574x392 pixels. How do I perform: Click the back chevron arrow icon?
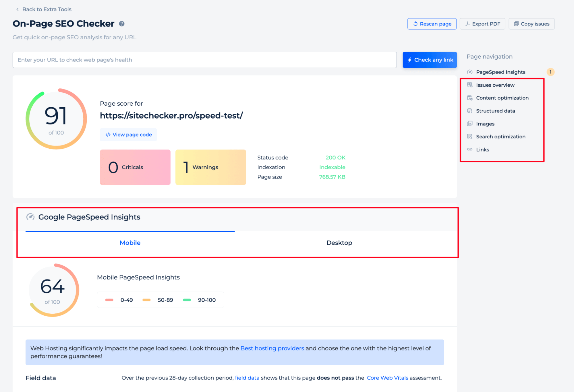click(x=18, y=9)
